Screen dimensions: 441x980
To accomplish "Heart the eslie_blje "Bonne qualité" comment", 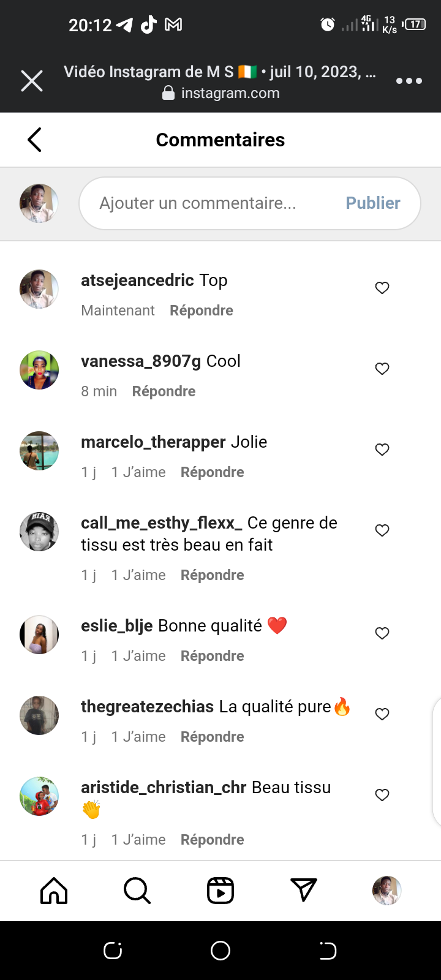I will (x=382, y=633).
